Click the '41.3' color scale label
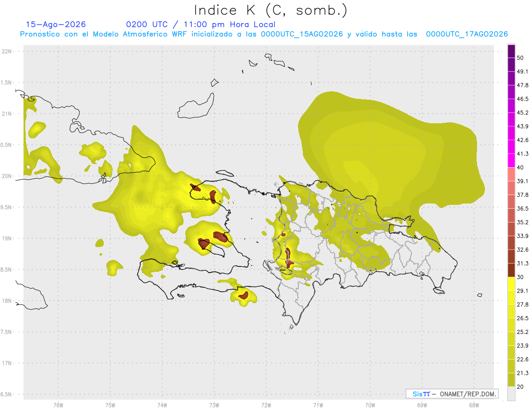 click(x=523, y=154)
